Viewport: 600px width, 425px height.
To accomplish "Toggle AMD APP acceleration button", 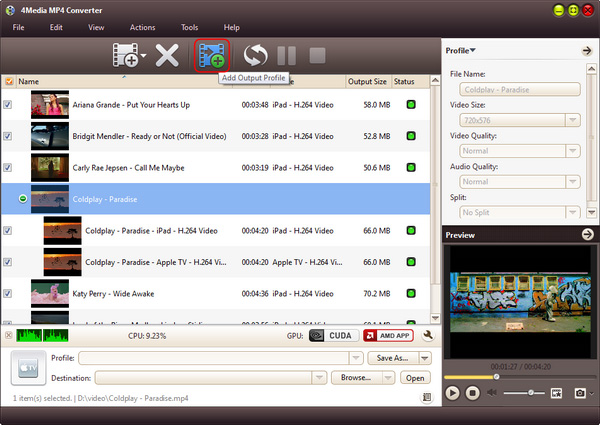I will tap(388, 335).
